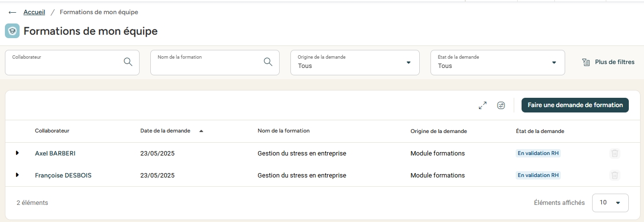Click formation name in Axel BARBERI's row
The width and height of the screenshot is (644, 222).
click(x=302, y=154)
